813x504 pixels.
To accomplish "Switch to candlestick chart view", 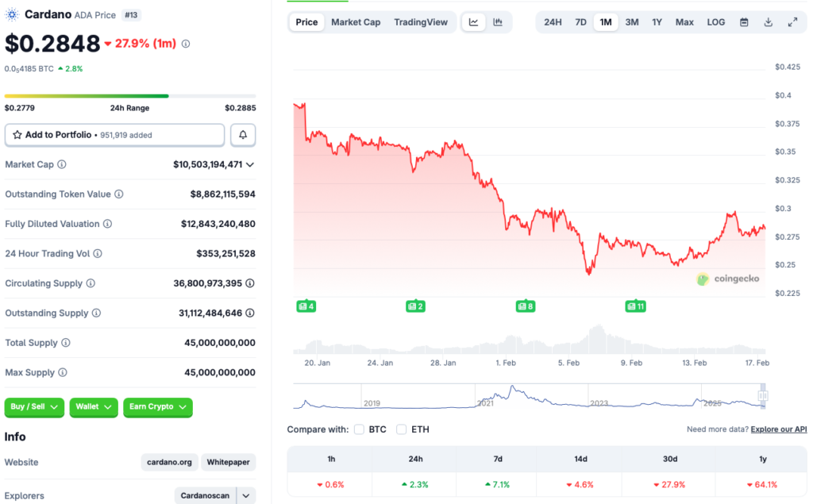I will [x=498, y=21].
